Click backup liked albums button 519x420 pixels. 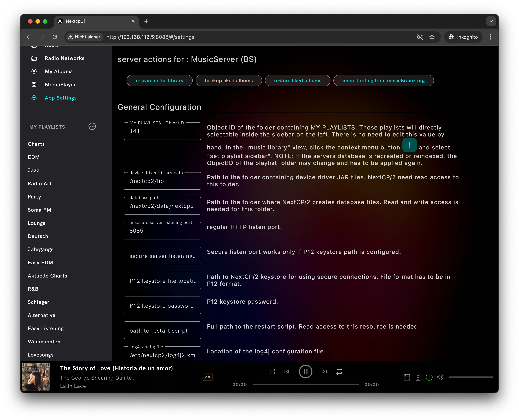(229, 80)
